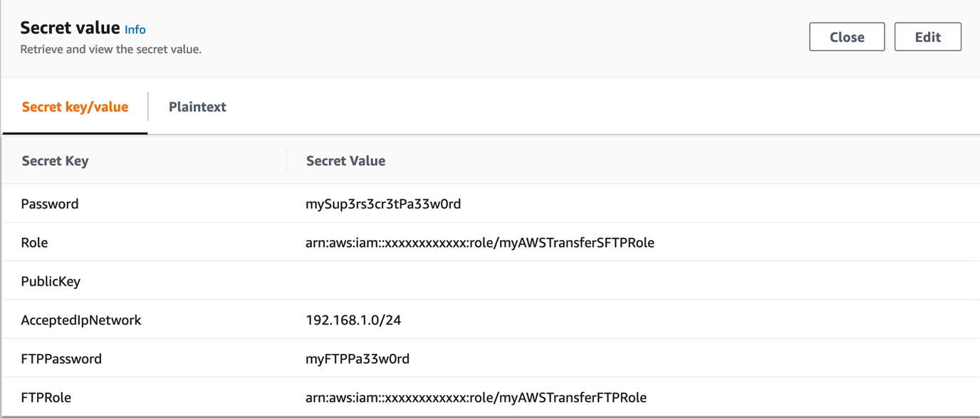The height and width of the screenshot is (418, 980).
Task: Switch to the Plaintext tab
Action: point(197,106)
